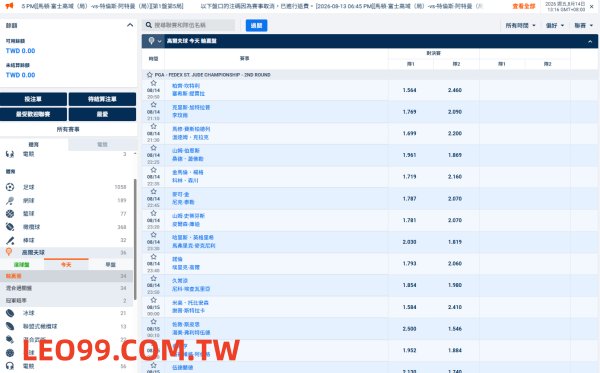Pick the 2.200 odds cell
The image size is (600, 373).
click(x=455, y=134)
